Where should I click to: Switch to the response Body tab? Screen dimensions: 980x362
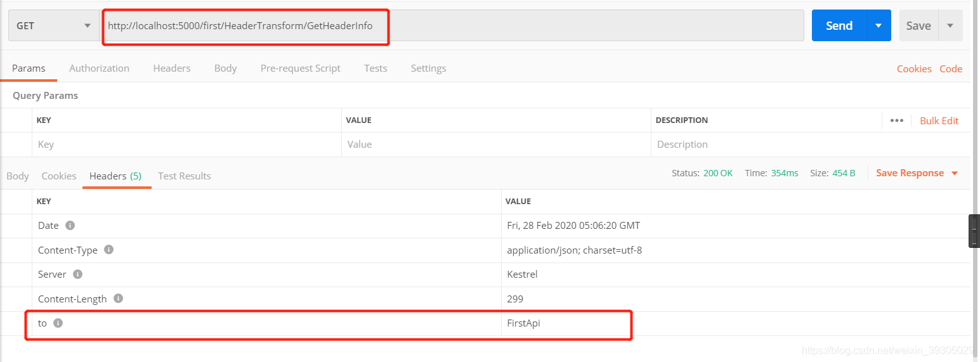point(18,176)
